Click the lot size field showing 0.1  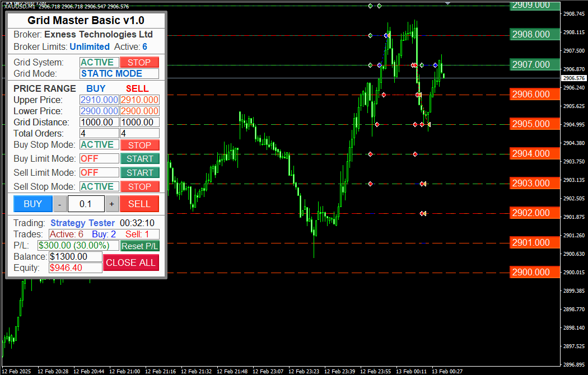pyautogui.click(x=86, y=204)
